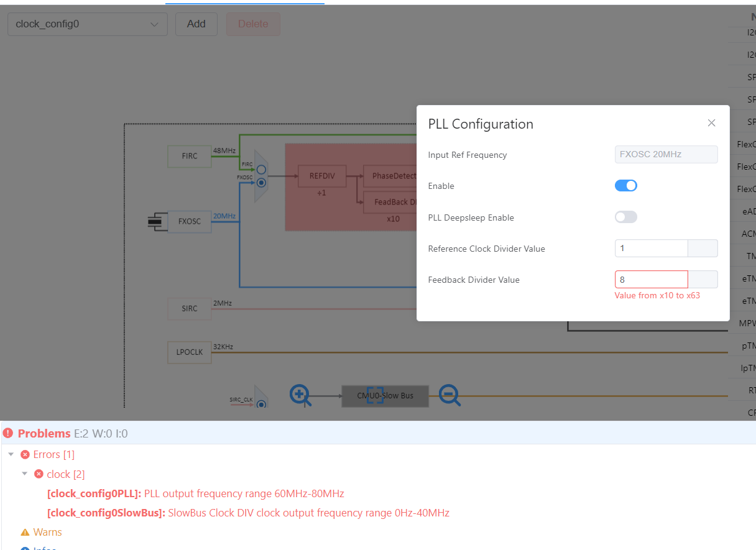The width and height of the screenshot is (756, 550).
Task: Collapse the clock [2] tree node
Action: tap(25, 474)
